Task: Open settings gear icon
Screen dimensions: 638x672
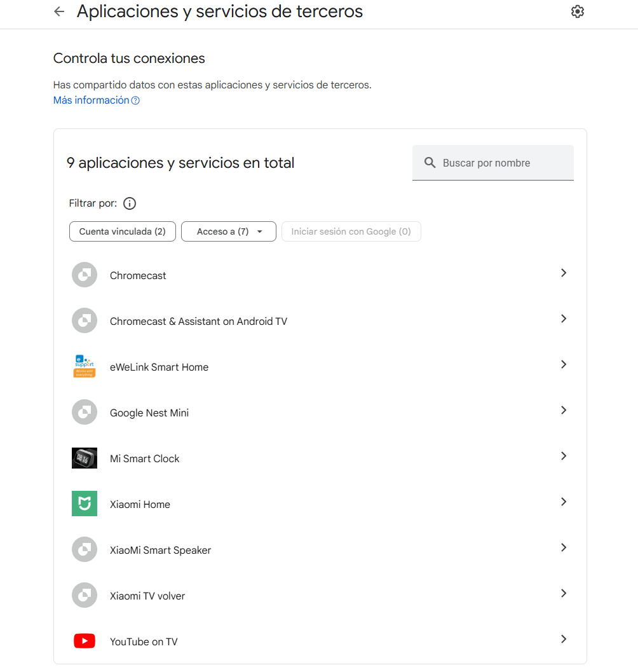Action: coord(578,11)
